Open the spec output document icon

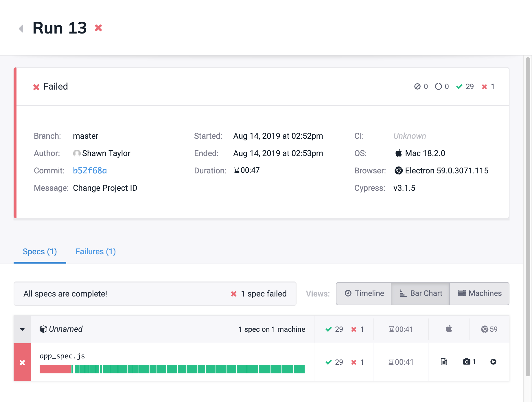point(444,362)
